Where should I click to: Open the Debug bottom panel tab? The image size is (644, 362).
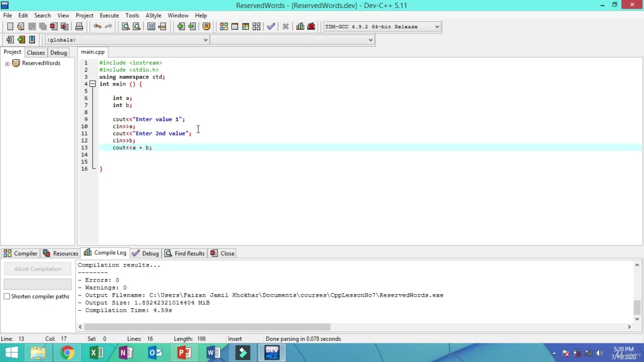click(145, 253)
